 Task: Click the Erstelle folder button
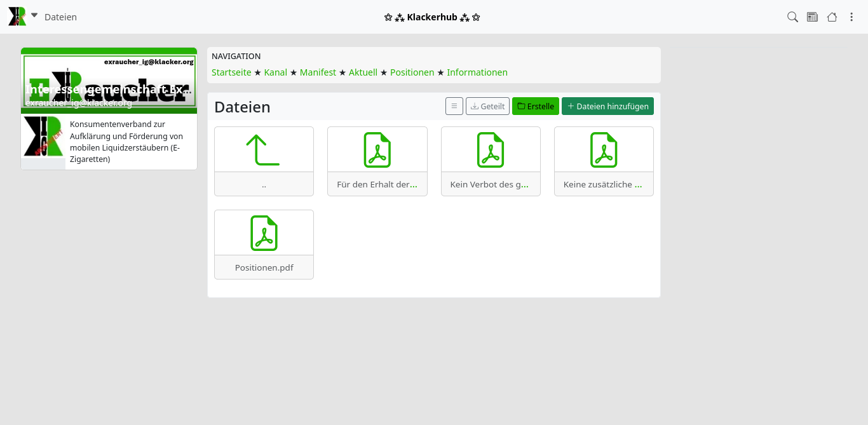pyautogui.click(x=535, y=106)
